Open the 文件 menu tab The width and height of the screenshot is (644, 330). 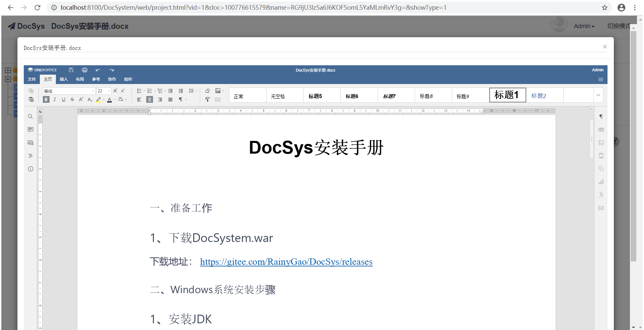[31, 79]
